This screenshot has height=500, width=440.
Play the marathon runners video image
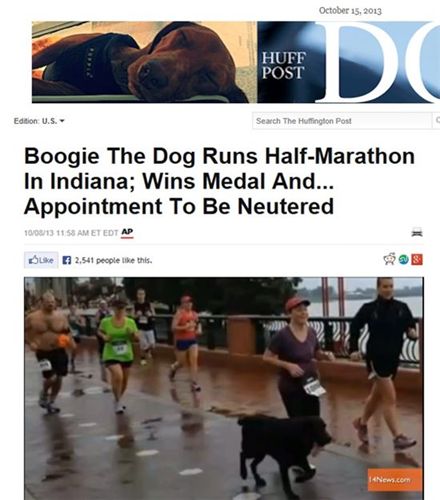[x=224, y=388]
